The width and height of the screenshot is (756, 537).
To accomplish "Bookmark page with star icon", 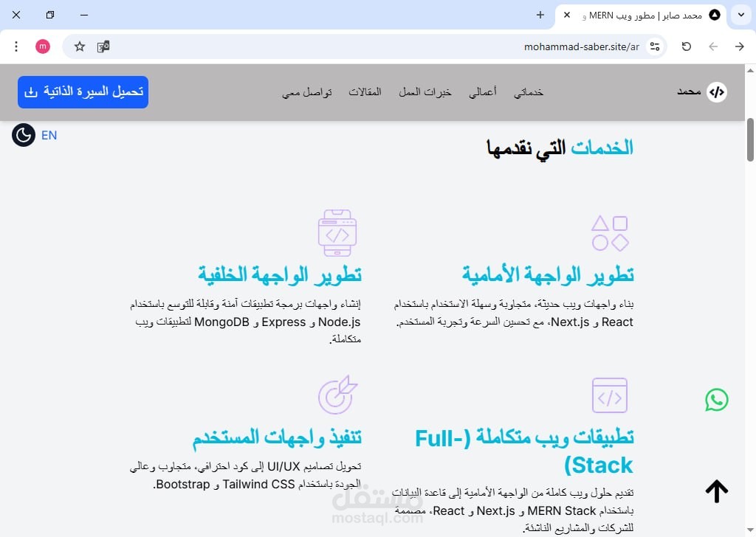I will click(80, 46).
